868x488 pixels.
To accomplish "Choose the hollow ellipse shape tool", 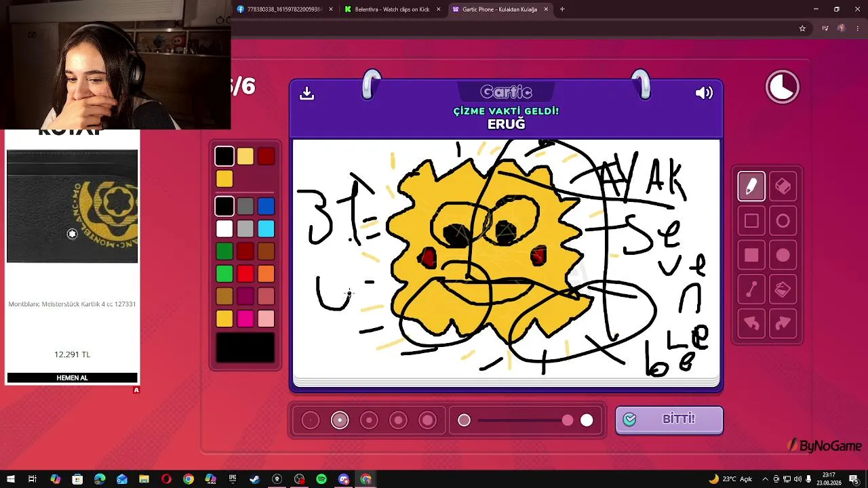I will click(x=783, y=221).
